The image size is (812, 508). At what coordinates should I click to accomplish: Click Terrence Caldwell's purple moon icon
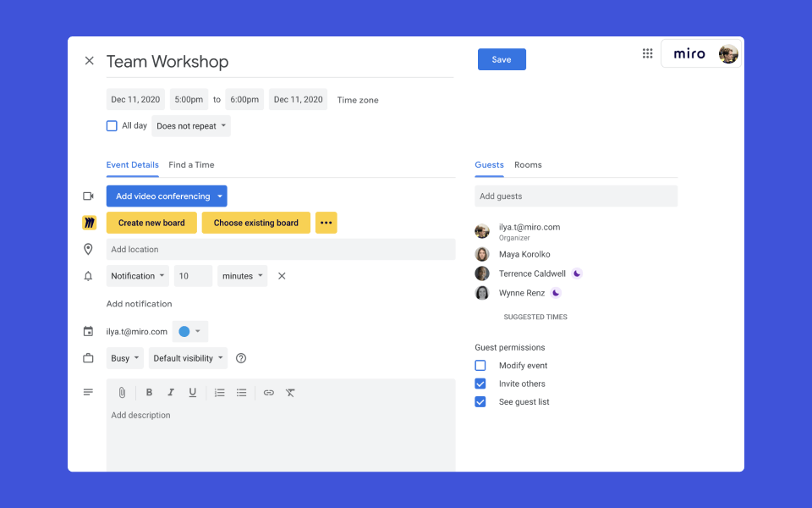[577, 273]
